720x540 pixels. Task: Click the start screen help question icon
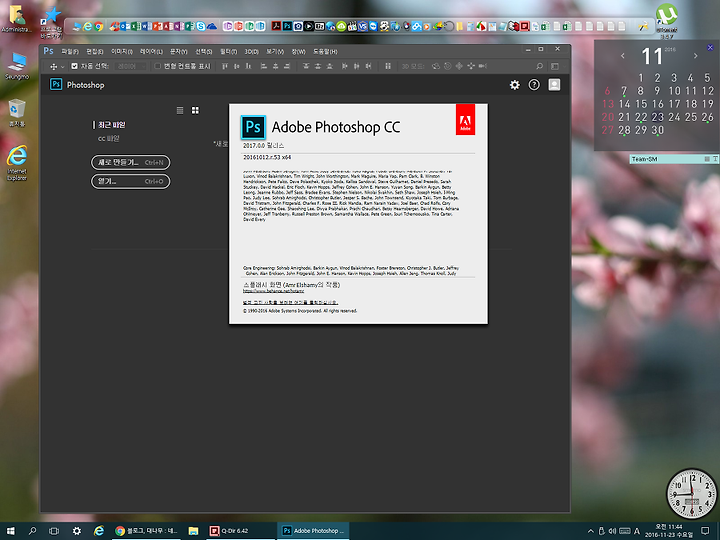(534, 85)
